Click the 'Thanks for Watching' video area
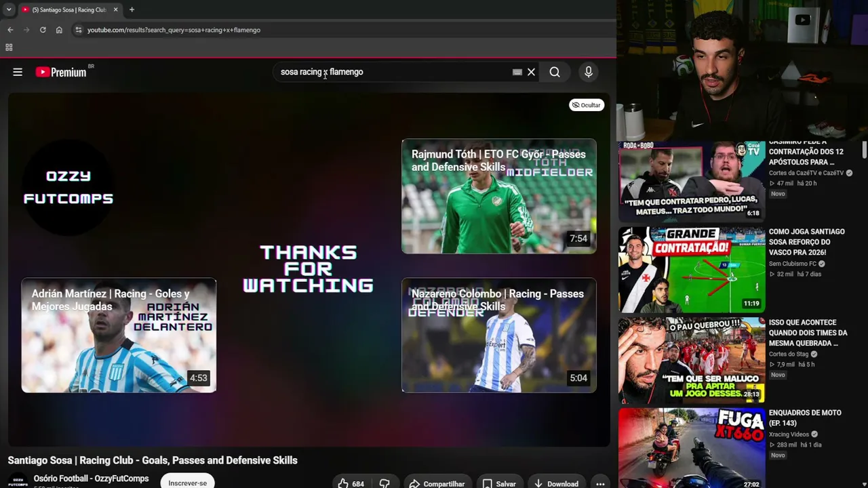 click(308, 269)
